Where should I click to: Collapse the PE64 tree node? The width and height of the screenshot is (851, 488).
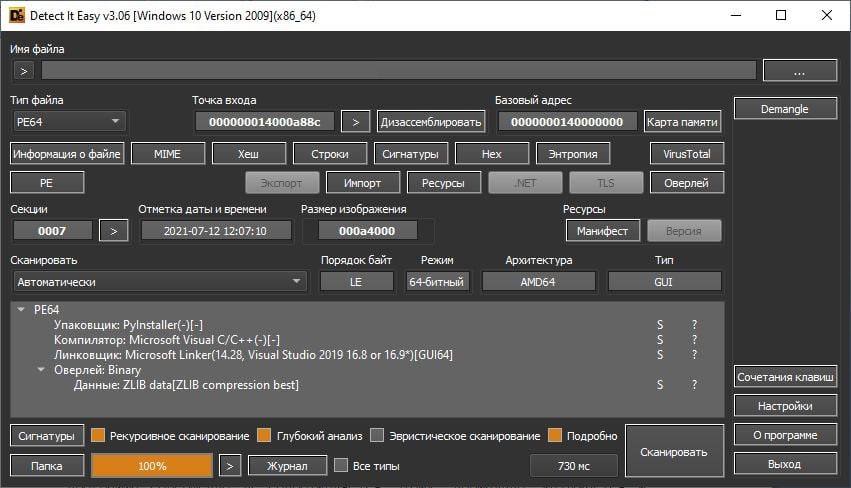coord(21,309)
